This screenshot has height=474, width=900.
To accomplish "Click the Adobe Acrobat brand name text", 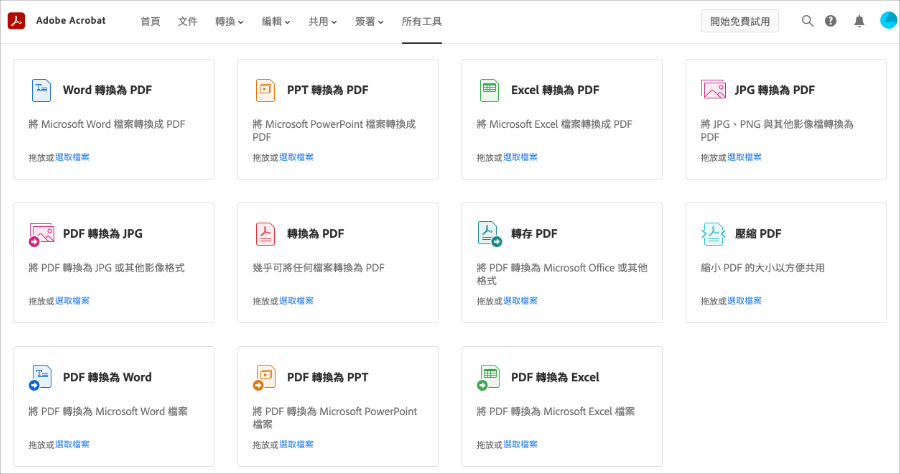I will click(71, 21).
